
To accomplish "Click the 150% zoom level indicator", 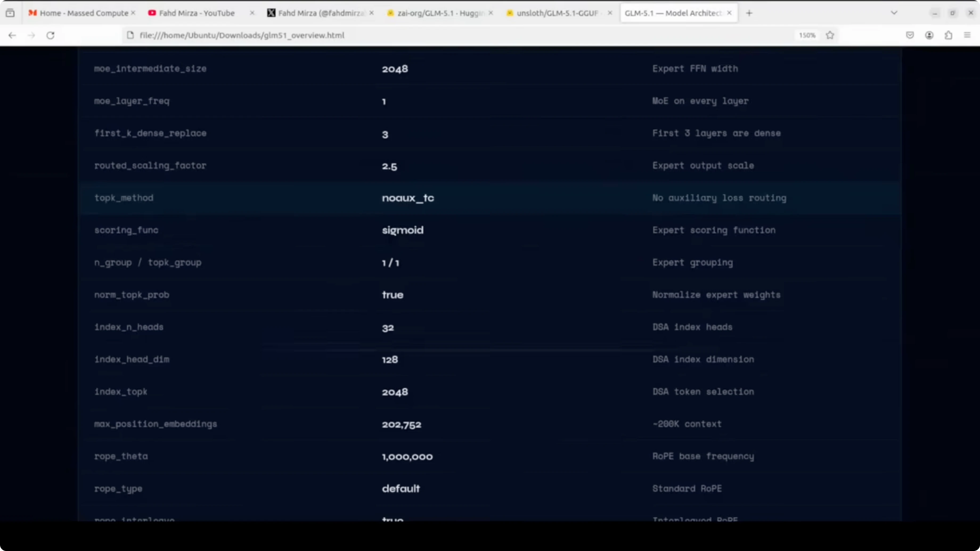I will 807,35.
